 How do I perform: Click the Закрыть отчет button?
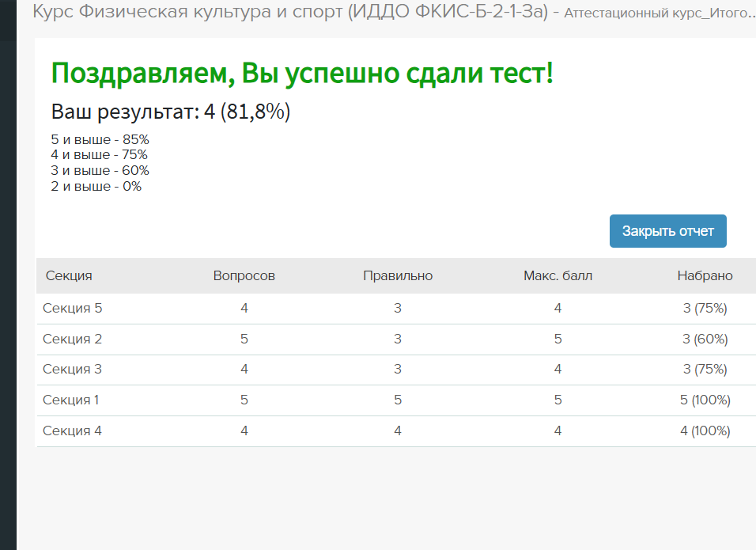(x=667, y=231)
